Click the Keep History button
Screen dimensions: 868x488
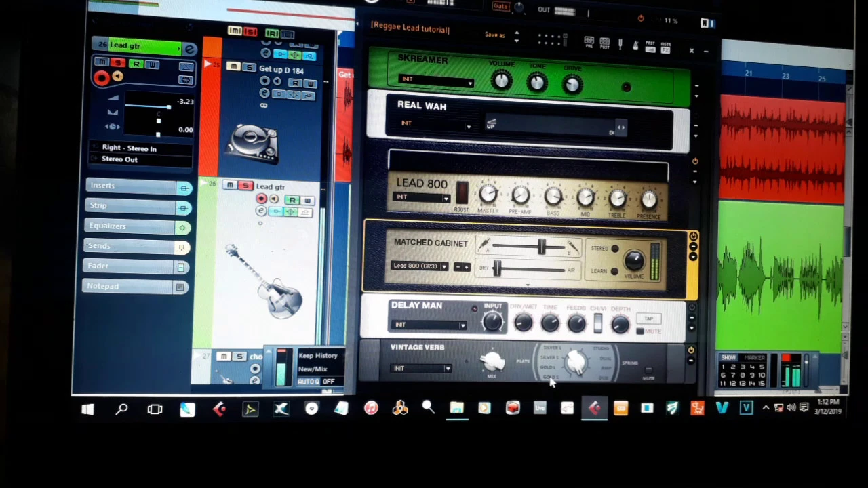click(317, 356)
